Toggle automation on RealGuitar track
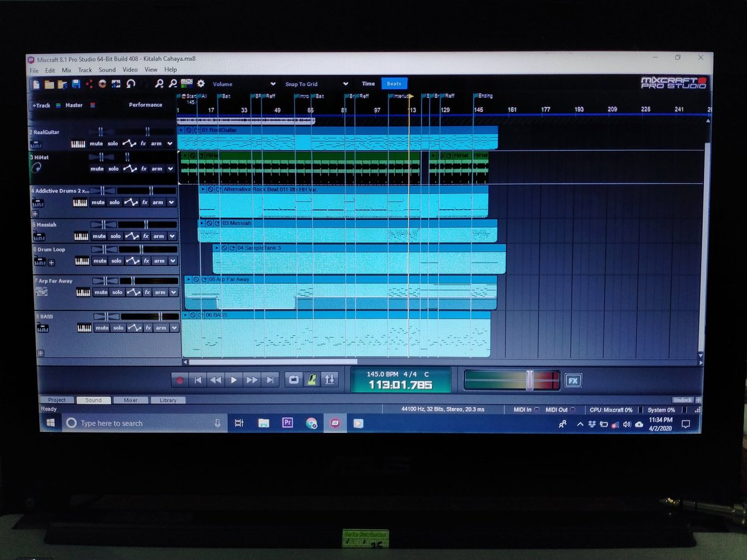The width and height of the screenshot is (747, 560). pyautogui.click(x=129, y=144)
